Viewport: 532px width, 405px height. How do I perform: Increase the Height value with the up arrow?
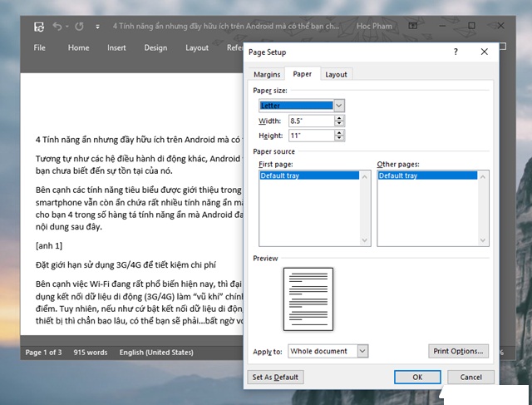(x=339, y=132)
